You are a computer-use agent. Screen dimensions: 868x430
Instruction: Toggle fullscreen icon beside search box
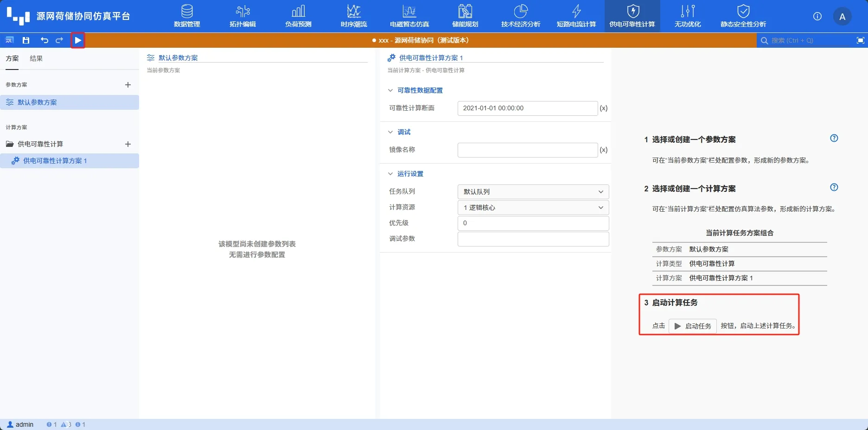click(x=860, y=40)
